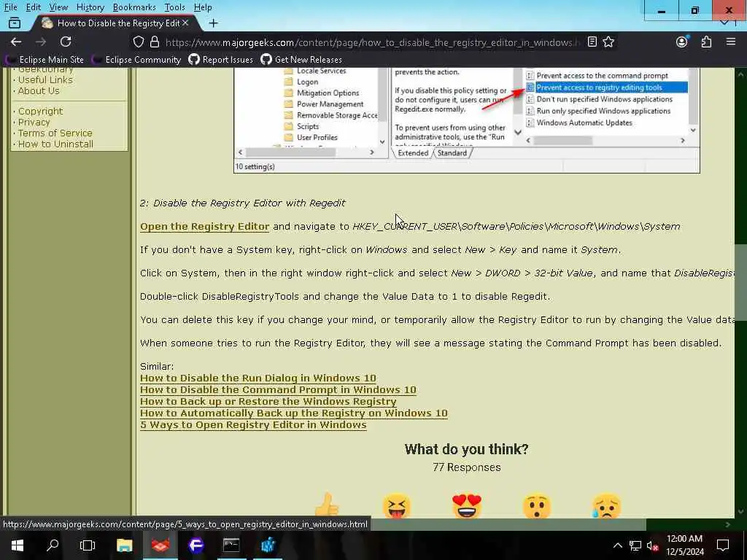Open the View menu
This screenshot has width=747, height=560.
58,7
